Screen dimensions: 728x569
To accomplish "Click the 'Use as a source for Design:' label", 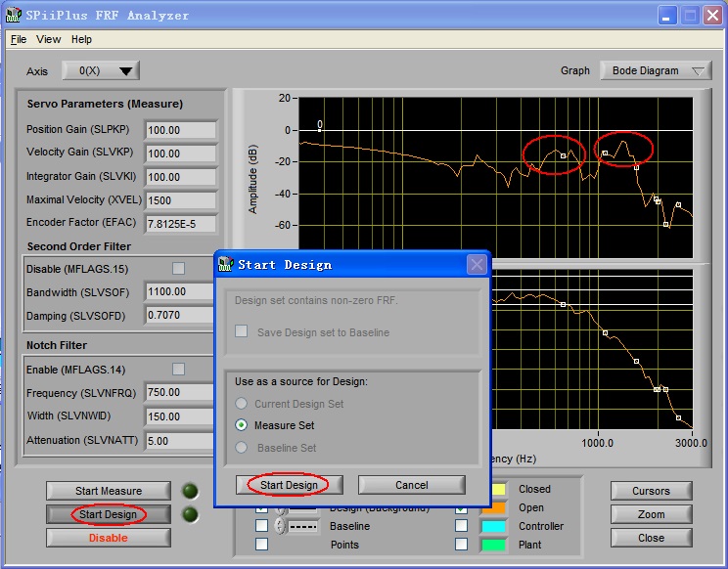I will (x=300, y=381).
